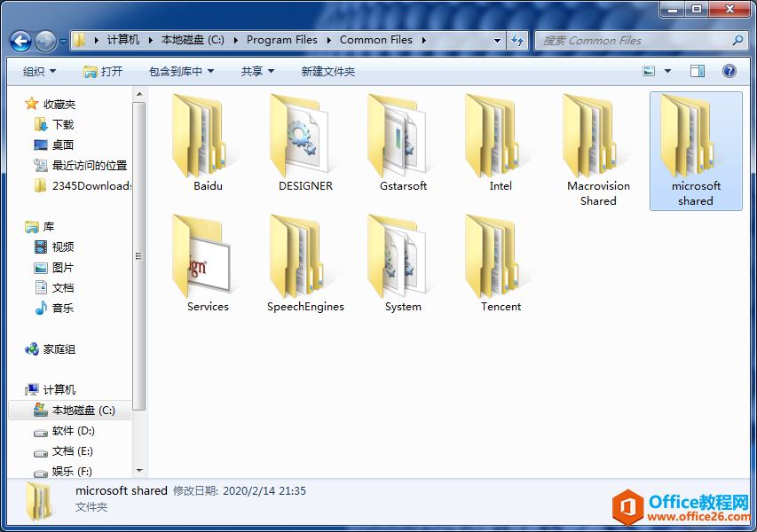Select the Tencent folder
Viewport: 757px width, 532px height.
point(501,265)
